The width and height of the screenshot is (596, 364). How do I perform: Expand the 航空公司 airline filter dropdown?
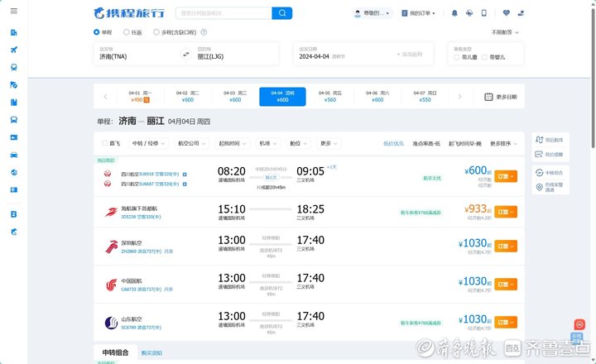point(192,143)
